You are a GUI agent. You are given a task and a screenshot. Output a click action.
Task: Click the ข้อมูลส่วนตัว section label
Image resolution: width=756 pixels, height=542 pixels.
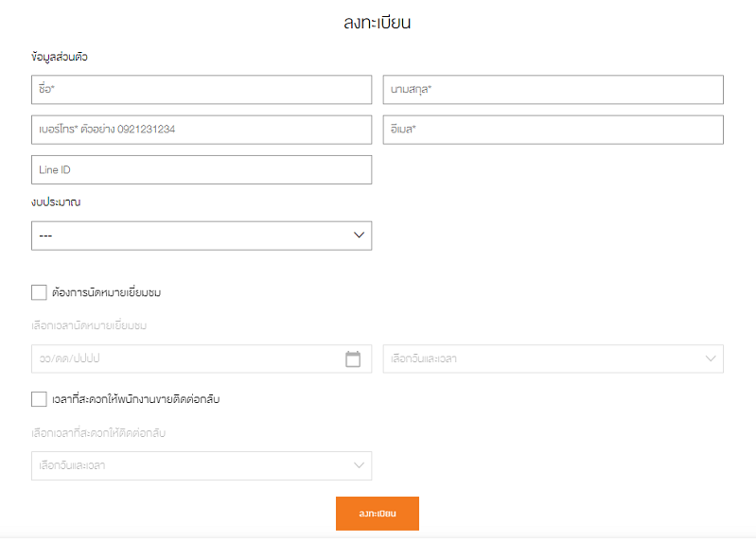60,58
